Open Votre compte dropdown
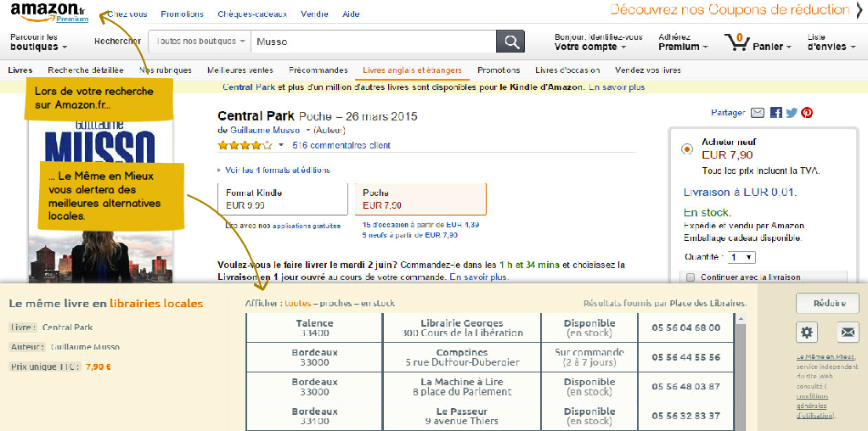The height and width of the screenshot is (431, 868). point(599,42)
